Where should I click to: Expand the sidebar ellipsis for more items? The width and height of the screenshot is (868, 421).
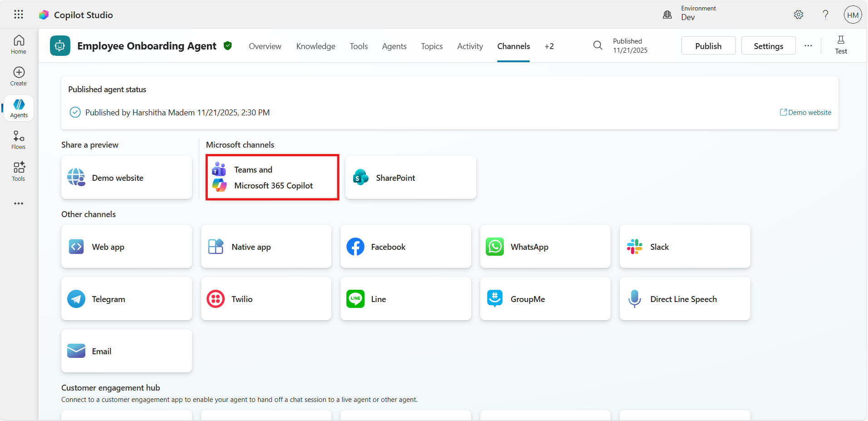click(x=19, y=203)
